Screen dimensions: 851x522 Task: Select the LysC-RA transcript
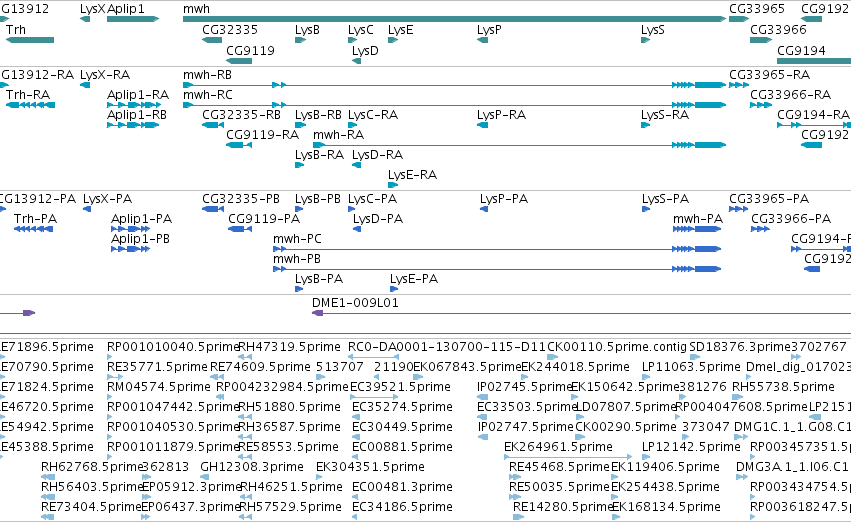353,125
